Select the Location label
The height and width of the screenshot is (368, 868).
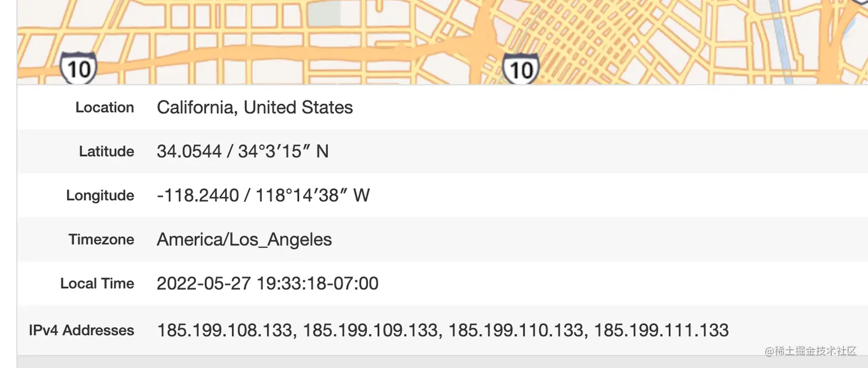[104, 107]
